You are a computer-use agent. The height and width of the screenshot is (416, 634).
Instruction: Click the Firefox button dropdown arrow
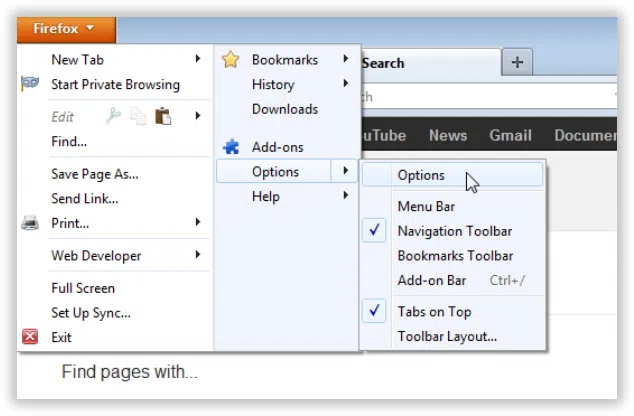click(90, 28)
